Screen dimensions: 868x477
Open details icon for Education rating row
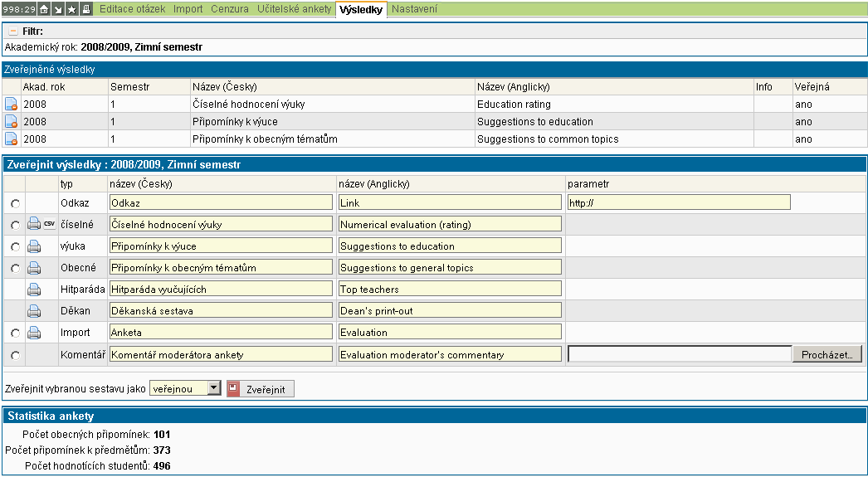coord(12,105)
